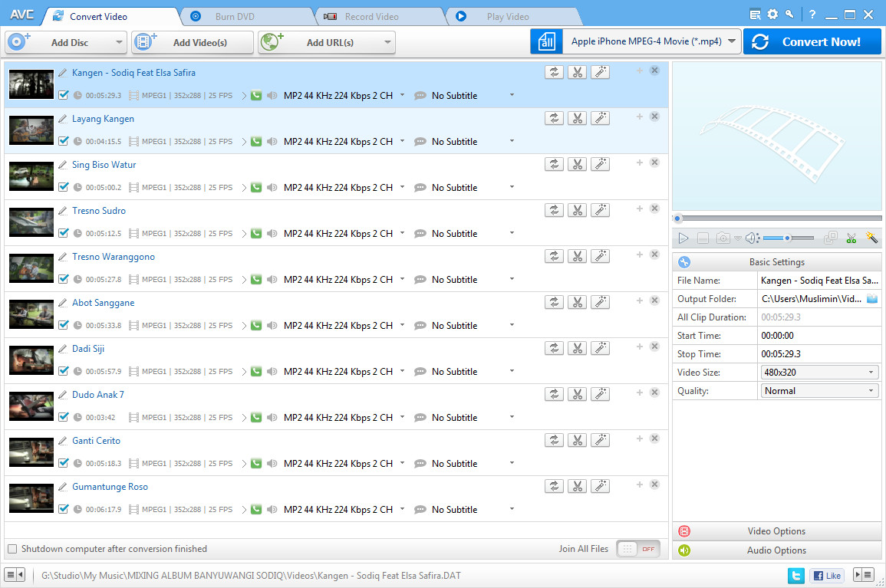This screenshot has height=588, width=886.
Task: Click the refresh/convert icon for Sing Biso Watur
Action: coord(554,164)
